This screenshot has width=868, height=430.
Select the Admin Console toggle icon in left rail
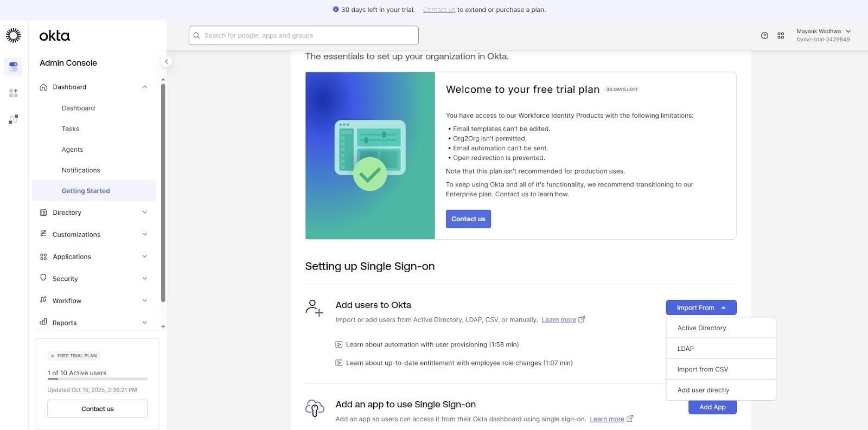point(14,67)
